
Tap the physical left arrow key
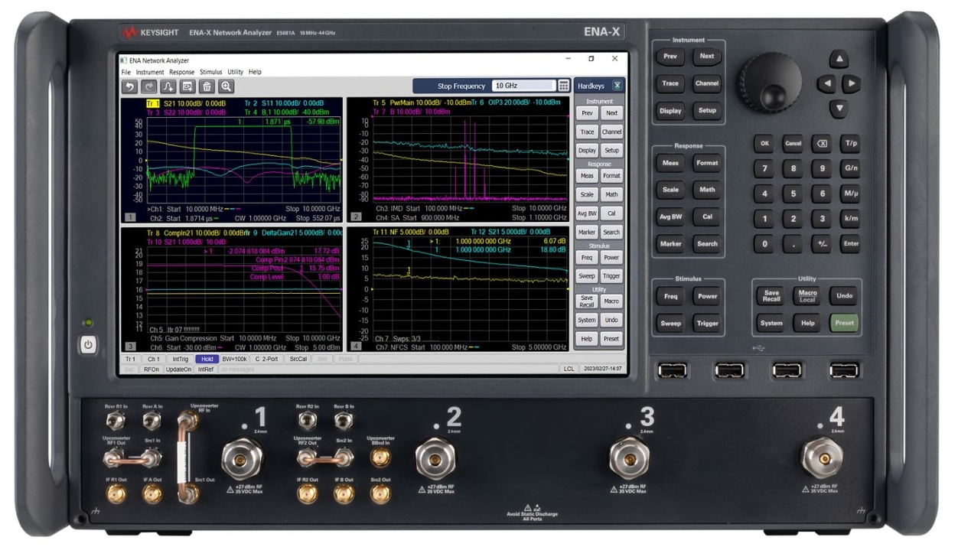(826, 83)
